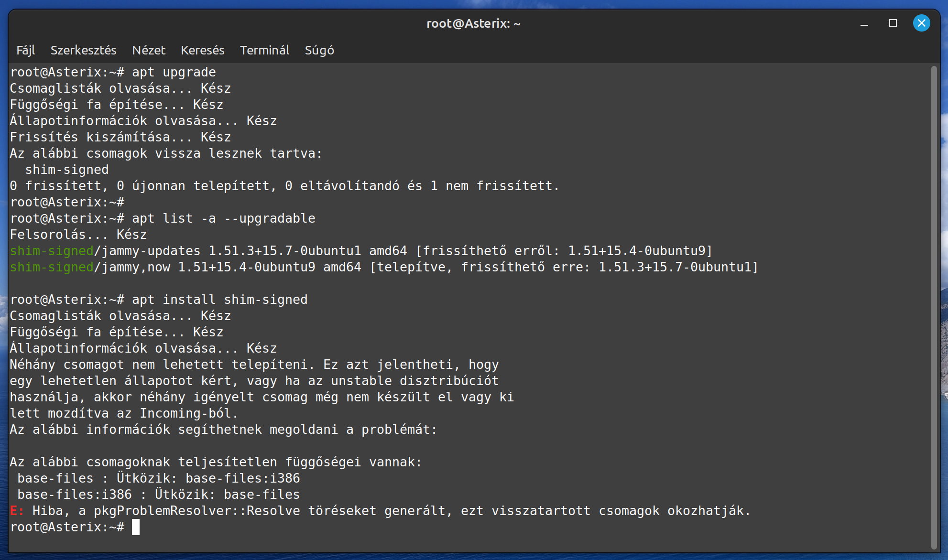The image size is (948, 560).
Task: Click the terminal vertical scrollbar
Action: 934,308
